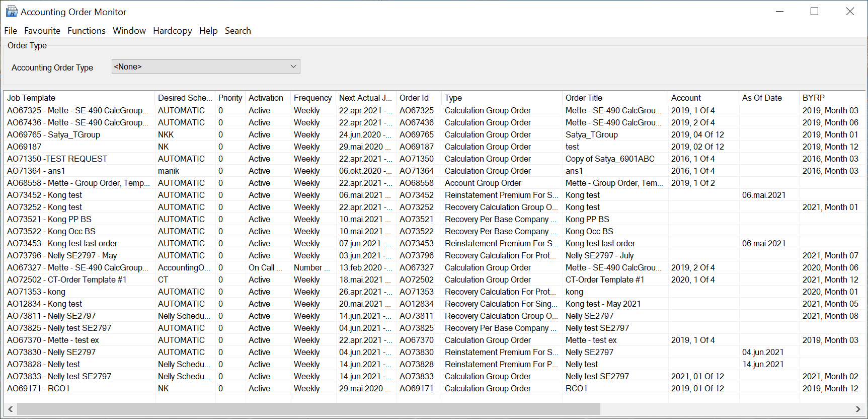Image resolution: width=868 pixels, height=419 pixels.
Task: Open the Favourite menu
Action: coord(42,31)
